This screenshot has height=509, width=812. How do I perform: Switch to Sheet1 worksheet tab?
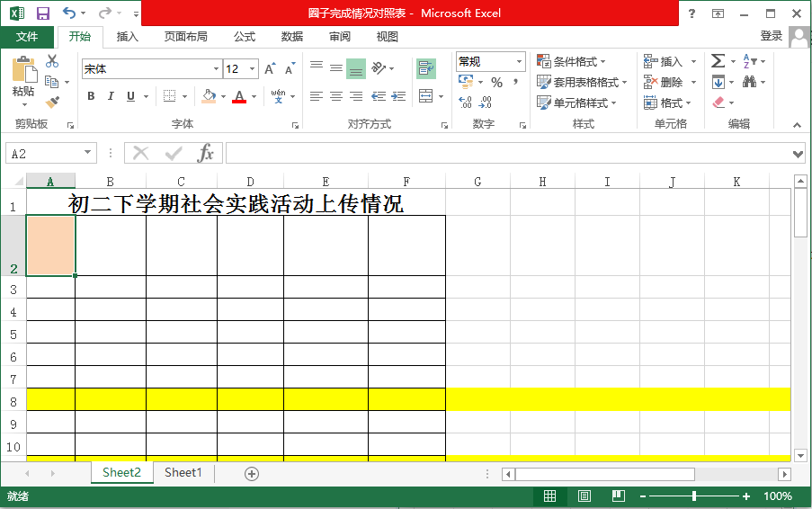(x=183, y=472)
